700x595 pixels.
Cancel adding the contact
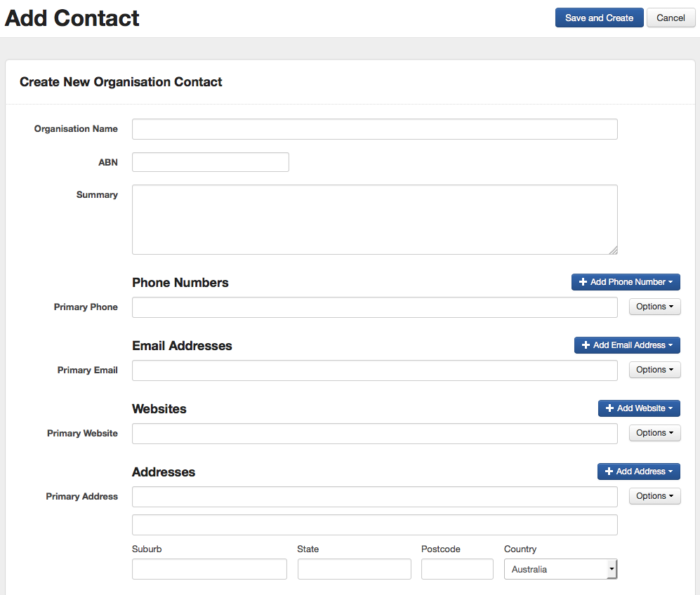pyautogui.click(x=671, y=18)
